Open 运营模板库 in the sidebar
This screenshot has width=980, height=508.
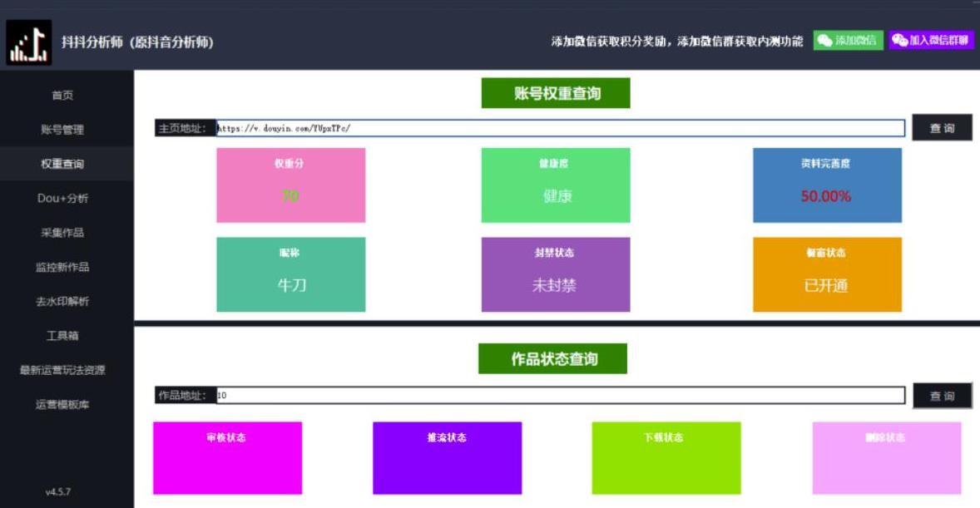62,404
